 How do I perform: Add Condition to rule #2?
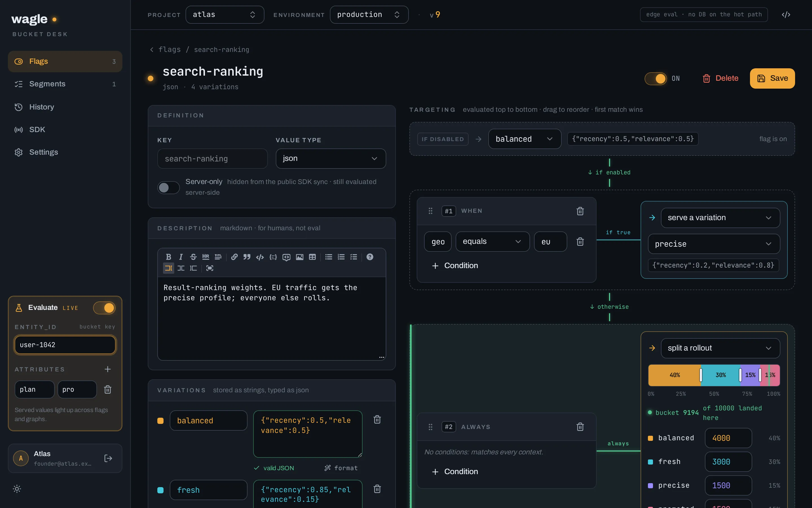[x=455, y=472]
